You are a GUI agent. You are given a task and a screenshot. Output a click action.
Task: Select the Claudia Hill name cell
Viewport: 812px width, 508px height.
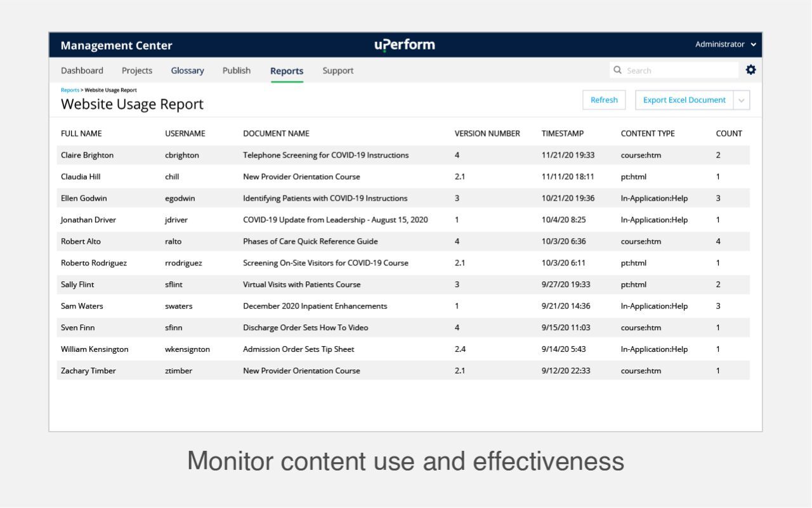click(81, 177)
